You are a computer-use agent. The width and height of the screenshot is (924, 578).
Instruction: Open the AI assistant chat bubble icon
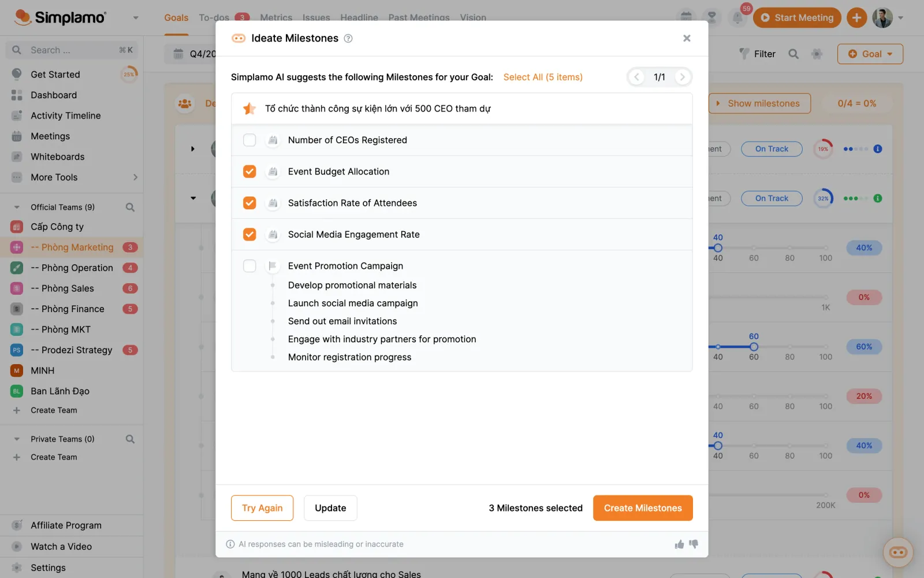pyautogui.click(x=898, y=553)
